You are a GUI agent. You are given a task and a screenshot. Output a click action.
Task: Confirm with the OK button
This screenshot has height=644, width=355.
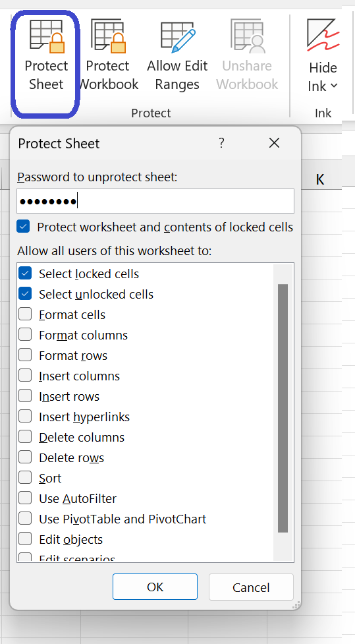click(x=155, y=587)
